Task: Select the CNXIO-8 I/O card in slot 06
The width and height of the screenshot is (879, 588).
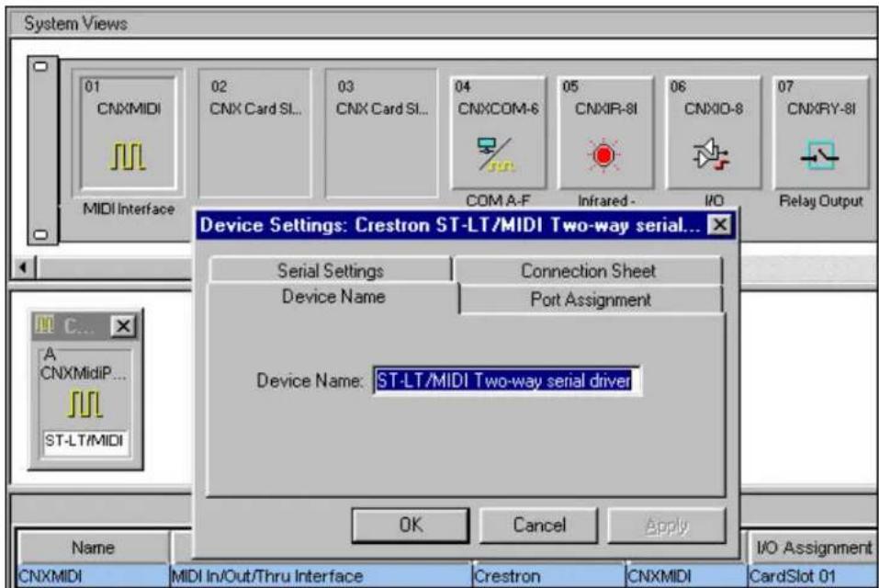Action: (x=713, y=133)
